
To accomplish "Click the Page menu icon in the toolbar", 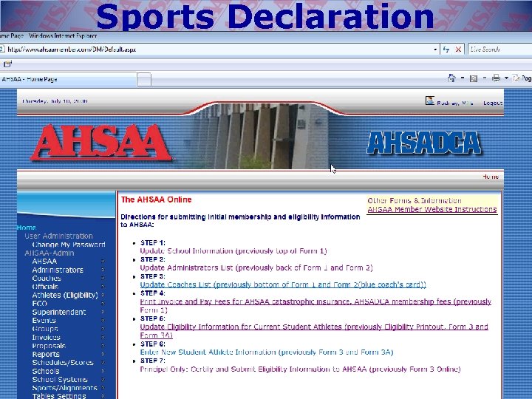I will point(516,78).
